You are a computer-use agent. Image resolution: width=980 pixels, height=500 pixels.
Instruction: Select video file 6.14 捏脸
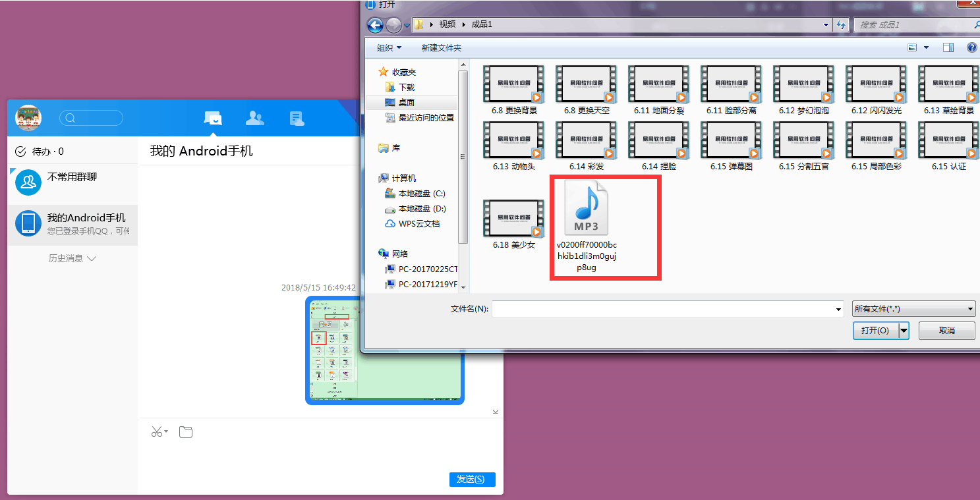(659, 146)
